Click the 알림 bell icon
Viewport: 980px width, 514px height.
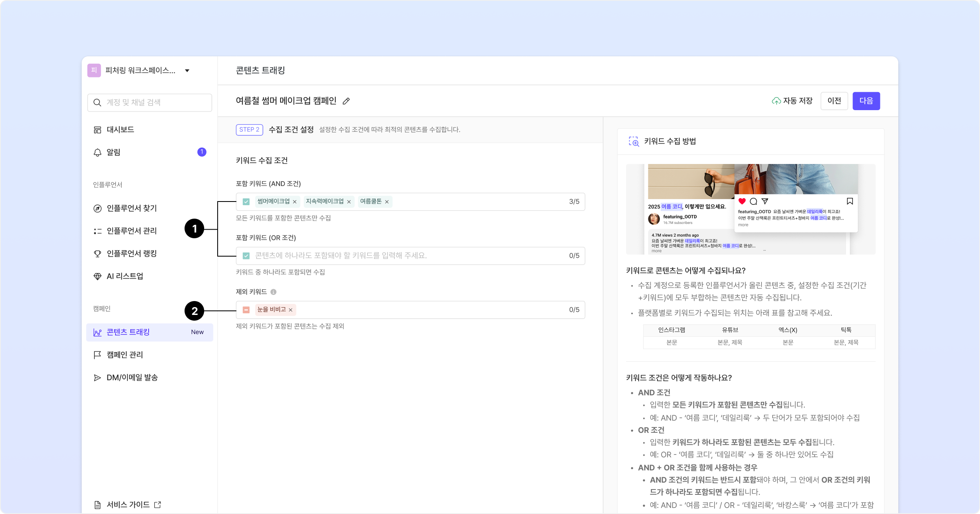(x=98, y=153)
